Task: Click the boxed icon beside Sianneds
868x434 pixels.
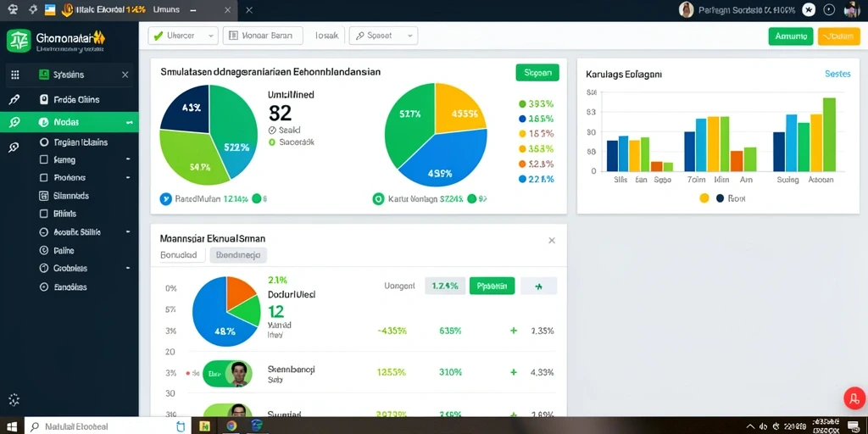Action: tap(44, 196)
